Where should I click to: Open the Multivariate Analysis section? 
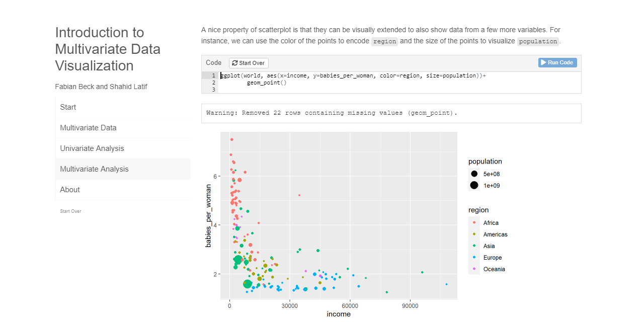pos(94,169)
